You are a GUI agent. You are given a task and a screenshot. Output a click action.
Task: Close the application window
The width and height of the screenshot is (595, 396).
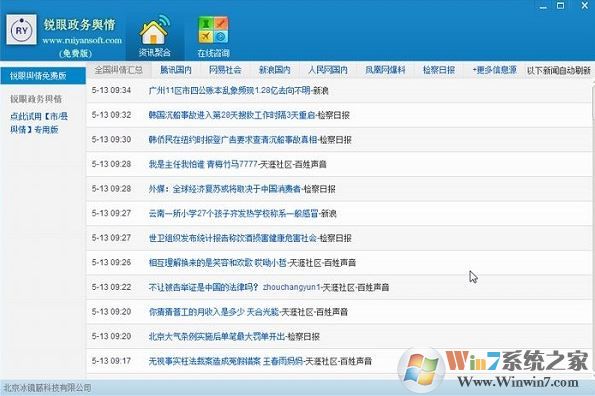tap(585, 6)
